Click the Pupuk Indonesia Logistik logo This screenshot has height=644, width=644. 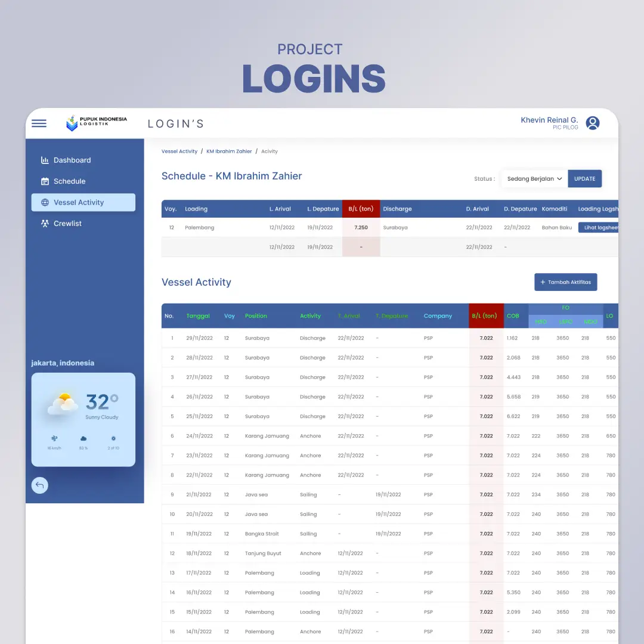(x=97, y=123)
